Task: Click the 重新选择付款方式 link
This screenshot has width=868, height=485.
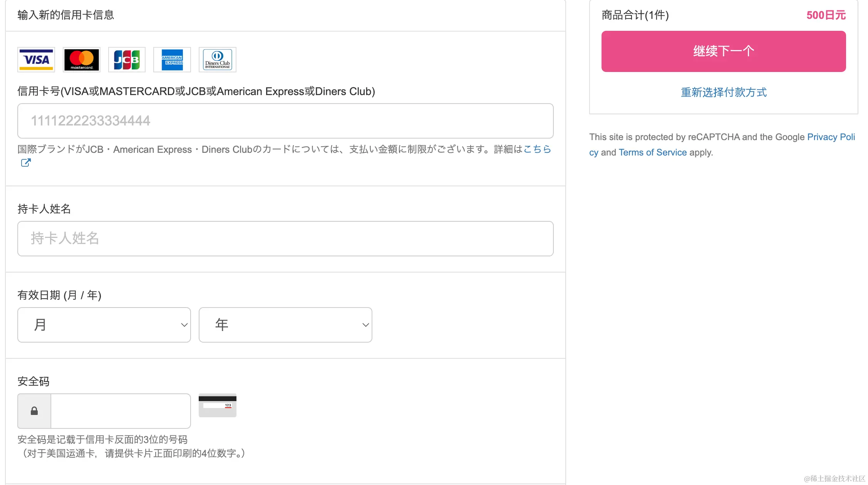Action: point(724,92)
